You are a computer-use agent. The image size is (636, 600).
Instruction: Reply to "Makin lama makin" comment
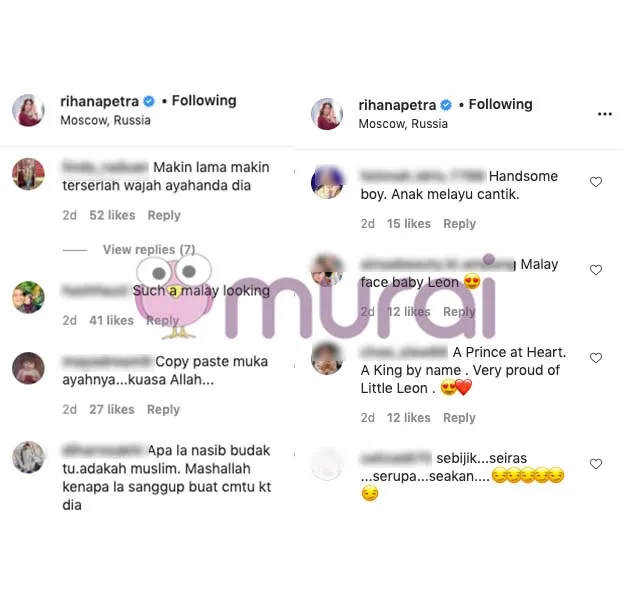[x=164, y=215]
